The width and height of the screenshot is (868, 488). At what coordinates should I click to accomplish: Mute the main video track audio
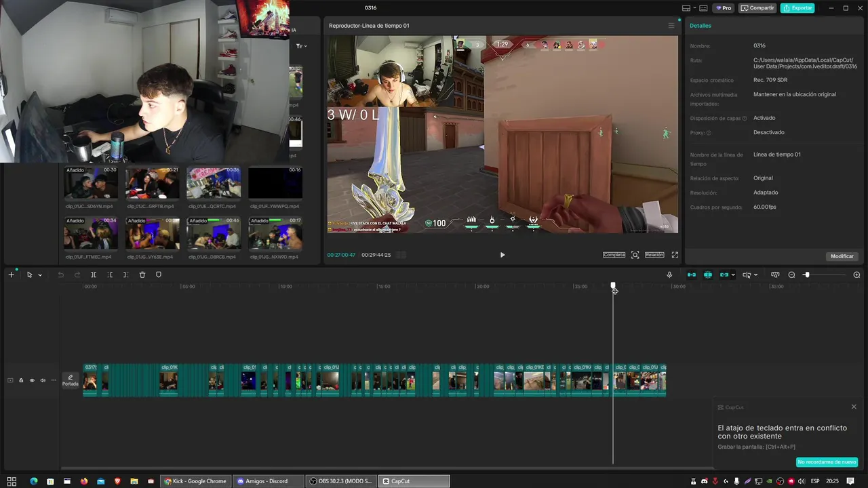coord(43,380)
